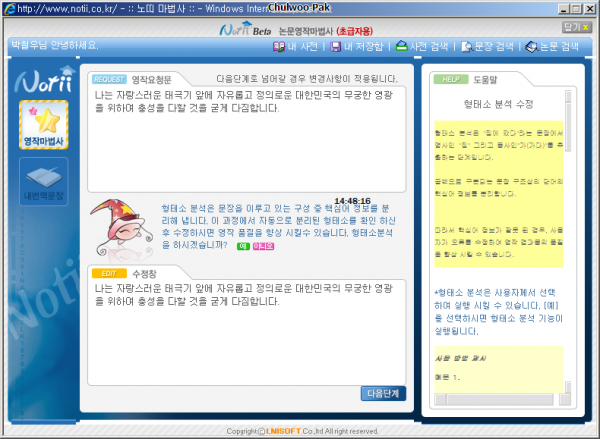Open 논문 검색 menu link
Screen dimensions: 600x439
point(559,47)
